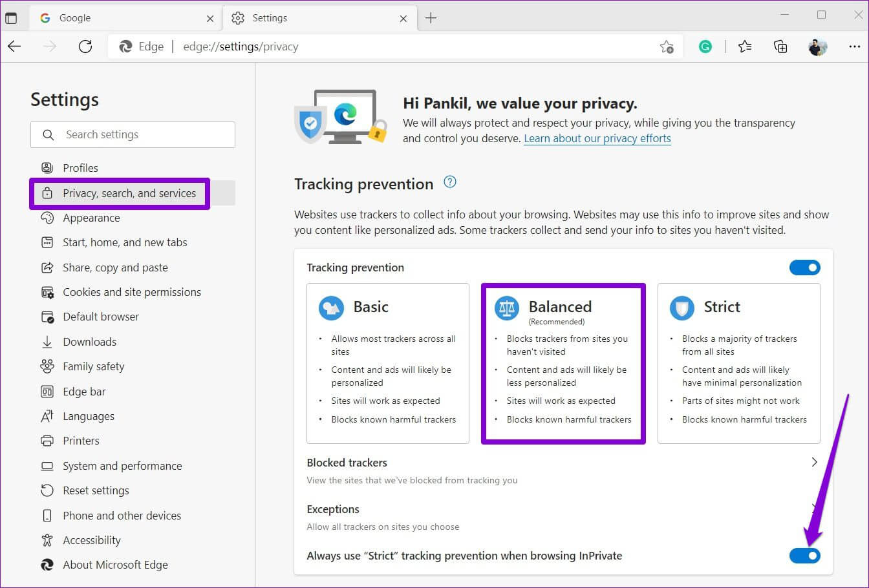Select the Balanced tracking prevention card
869x588 pixels.
[563, 363]
